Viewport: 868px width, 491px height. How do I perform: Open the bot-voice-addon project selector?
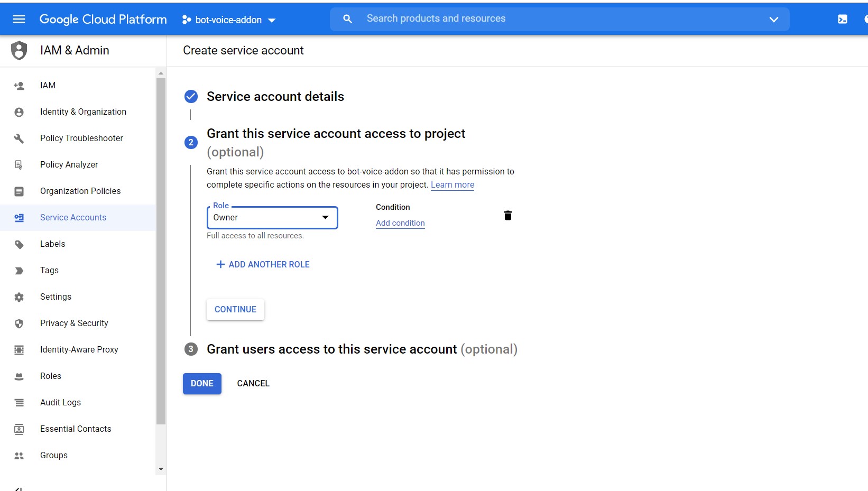[229, 20]
